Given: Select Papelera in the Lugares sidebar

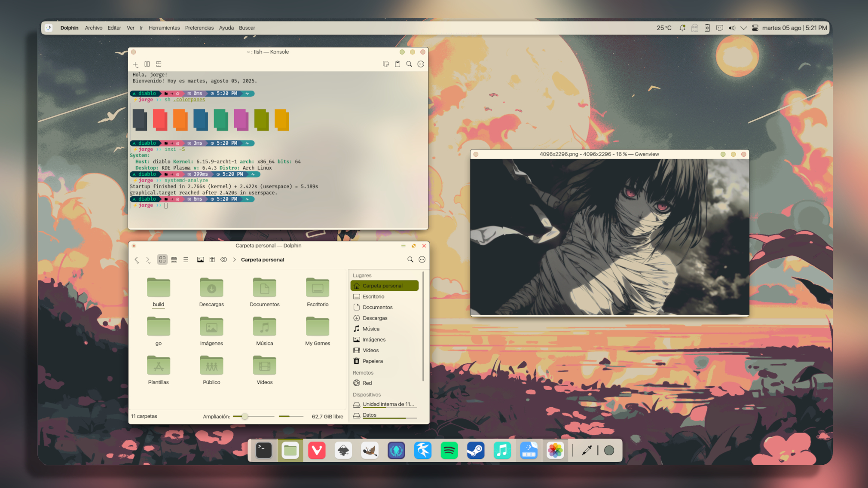Looking at the screenshot, I should click(385, 361).
